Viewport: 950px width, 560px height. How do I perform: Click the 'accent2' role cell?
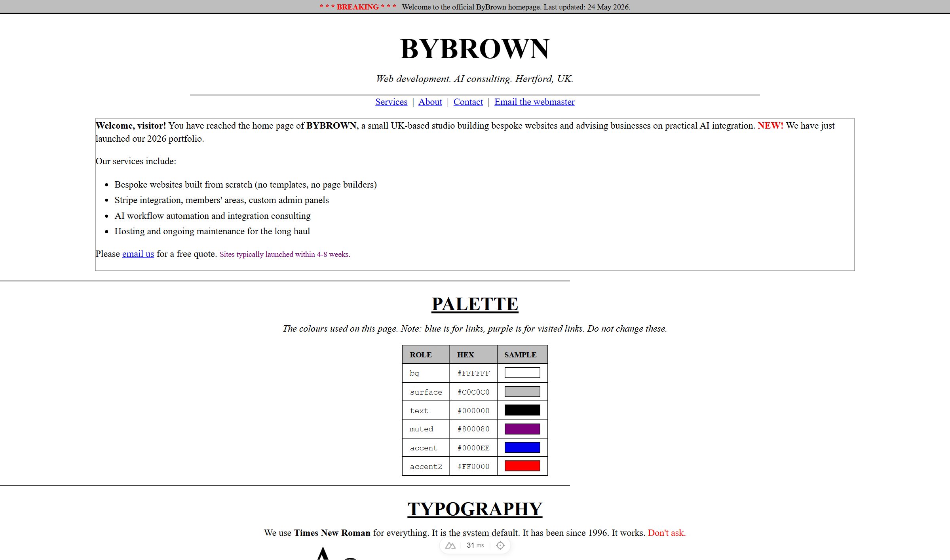pyautogui.click(x=426, y=466)
